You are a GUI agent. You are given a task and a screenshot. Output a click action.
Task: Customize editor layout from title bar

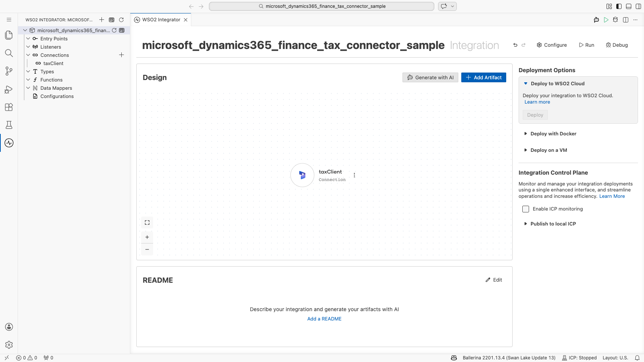coord(609,6)
